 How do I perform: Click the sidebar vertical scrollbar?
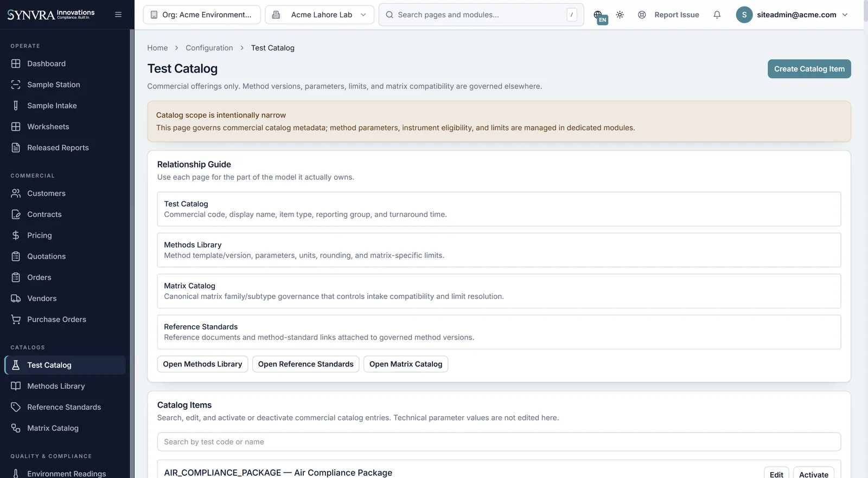pos(132,254)
